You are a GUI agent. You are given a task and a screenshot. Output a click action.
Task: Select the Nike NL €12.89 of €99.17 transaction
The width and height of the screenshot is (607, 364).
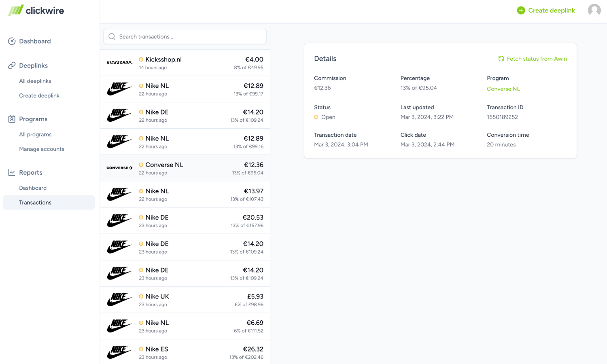(x=185, y=89)
